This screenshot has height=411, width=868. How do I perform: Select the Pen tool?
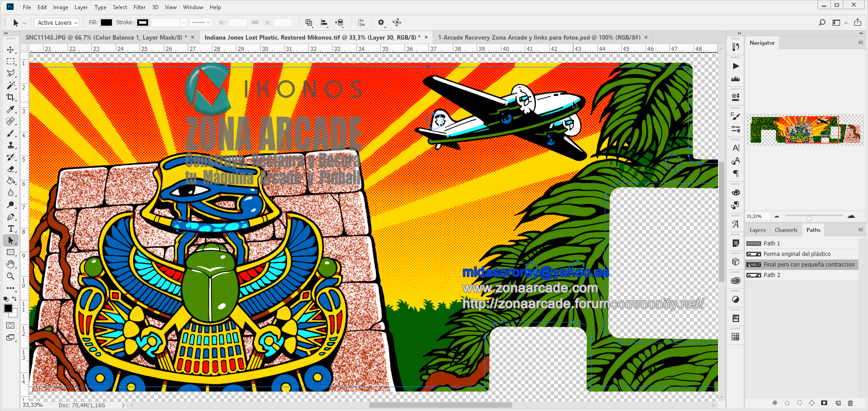(x=11, y=217)
